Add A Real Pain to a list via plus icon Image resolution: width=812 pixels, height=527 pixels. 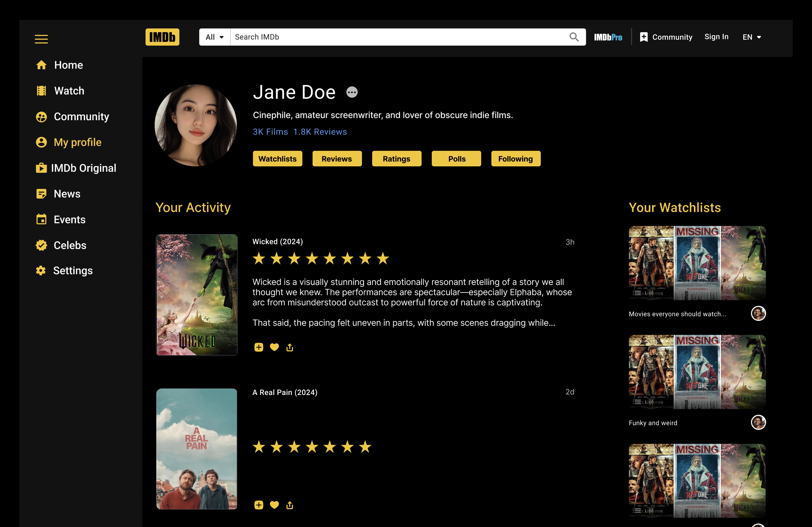pos(259,505)
